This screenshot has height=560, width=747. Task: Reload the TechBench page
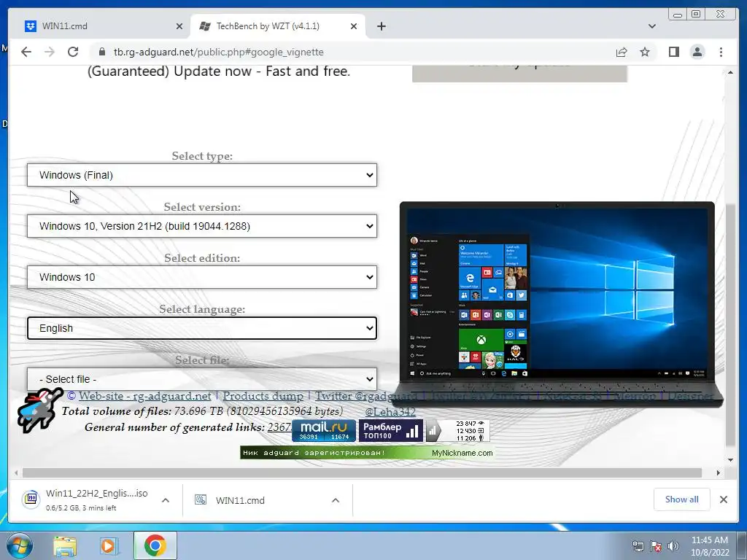coord(73,52)
